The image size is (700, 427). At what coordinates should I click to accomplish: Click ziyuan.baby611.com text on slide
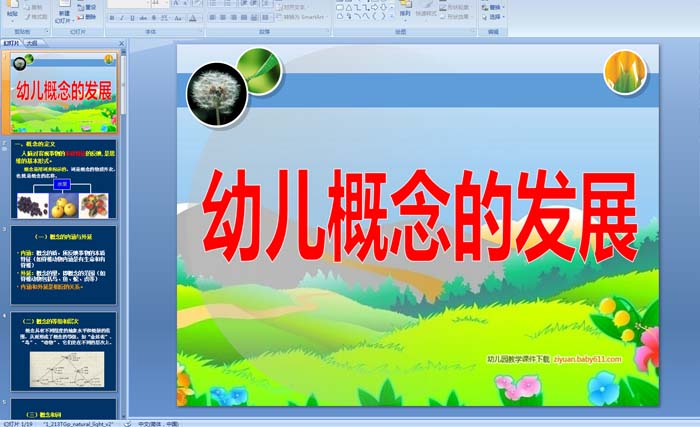(588, 359)
